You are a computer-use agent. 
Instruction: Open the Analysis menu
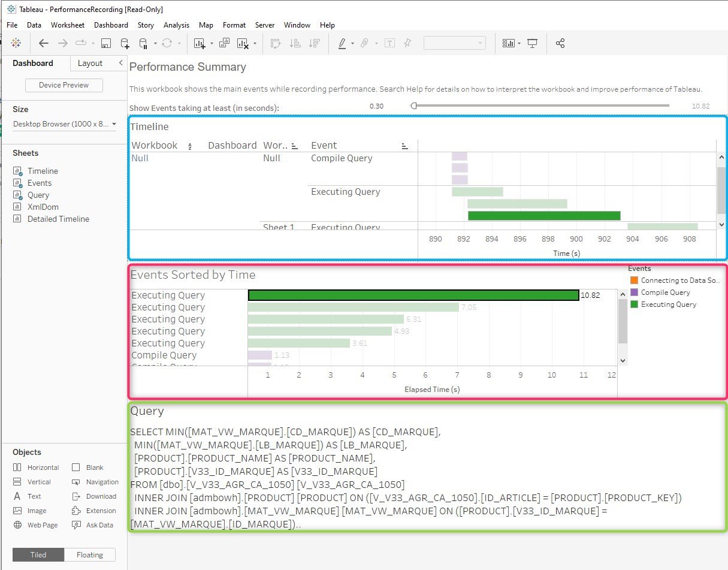[x=176, y=25]
